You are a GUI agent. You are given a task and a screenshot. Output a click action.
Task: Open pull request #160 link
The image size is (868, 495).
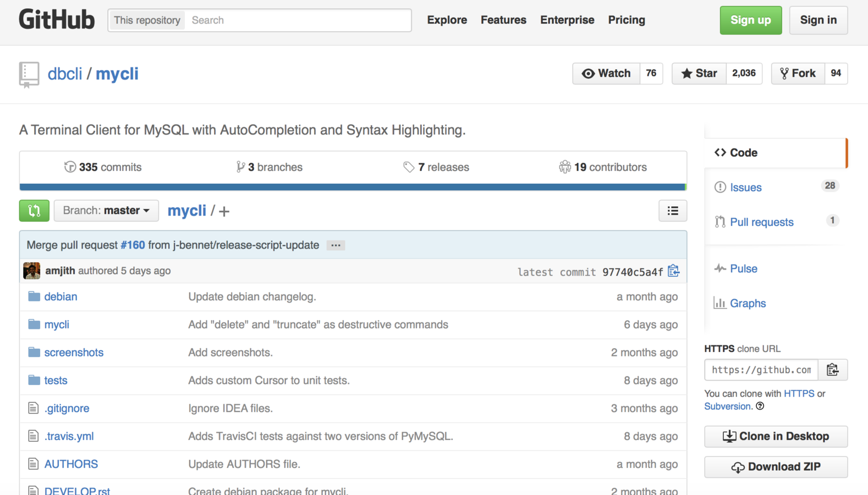(133, 245)
